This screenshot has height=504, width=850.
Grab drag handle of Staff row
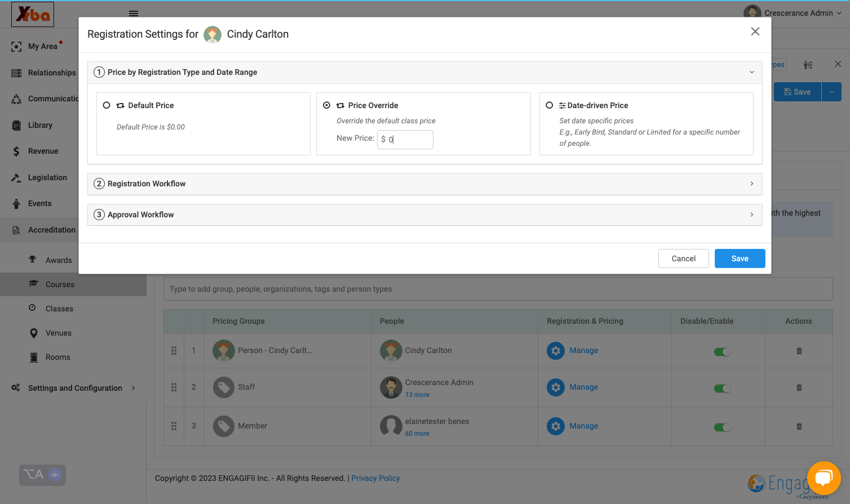[174, 387]
